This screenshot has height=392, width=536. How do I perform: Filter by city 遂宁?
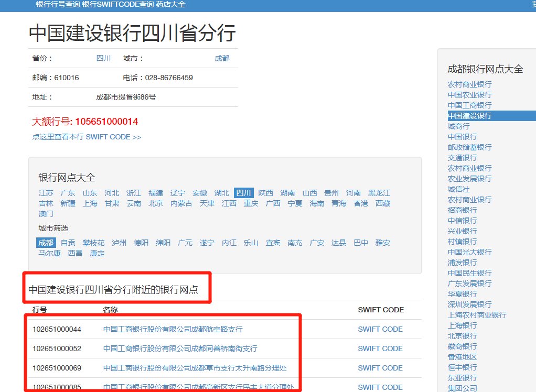[x=207, y=243]
